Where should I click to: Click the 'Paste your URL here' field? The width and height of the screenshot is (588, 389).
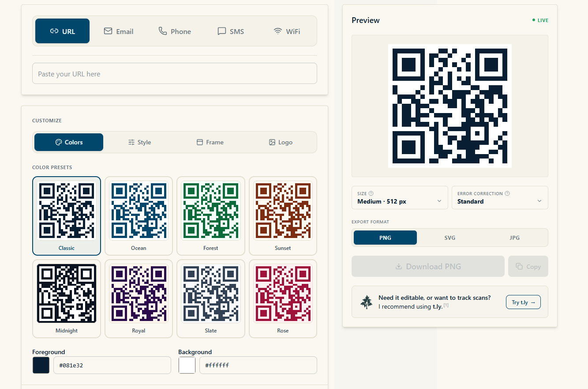tap(175, 73)
